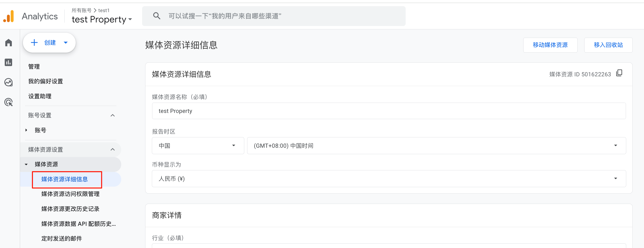This screenshot has width=644, height=248.
Task: Select 媒体资源访问权限管理 in the sidebar
Action: (x=70, y=194)
